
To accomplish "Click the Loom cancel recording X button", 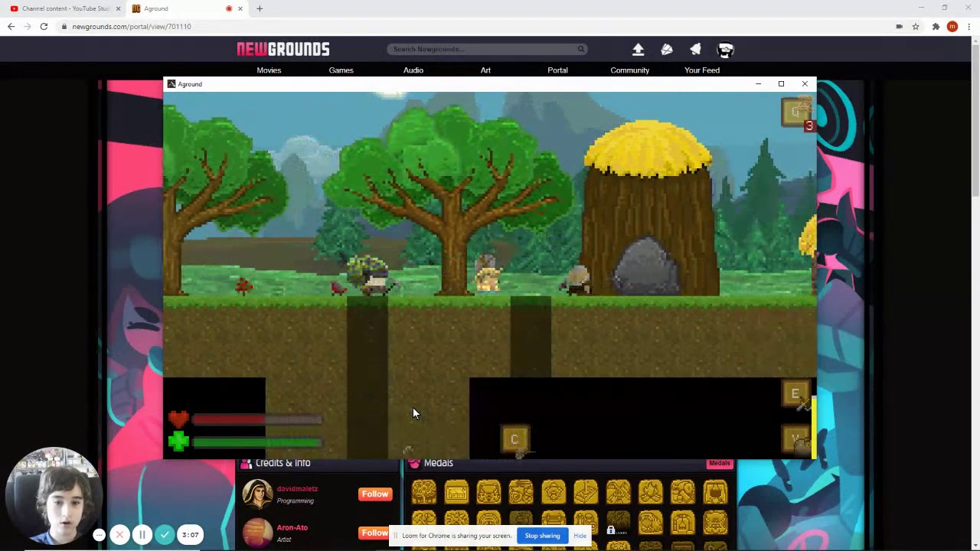I will [x=119, y=535].
